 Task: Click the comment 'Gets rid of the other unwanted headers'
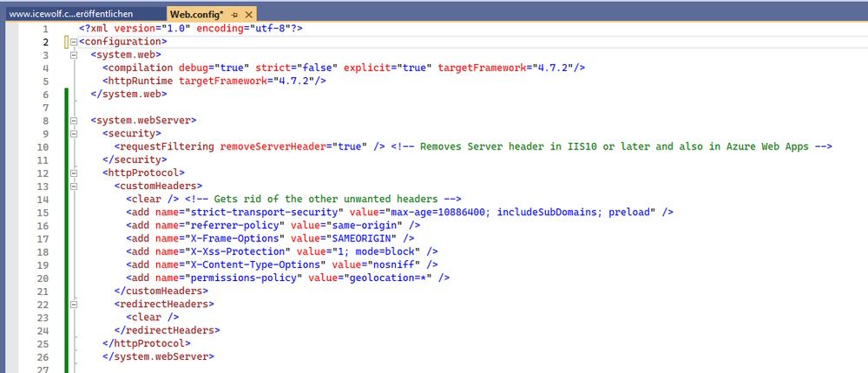pos(323,200)
